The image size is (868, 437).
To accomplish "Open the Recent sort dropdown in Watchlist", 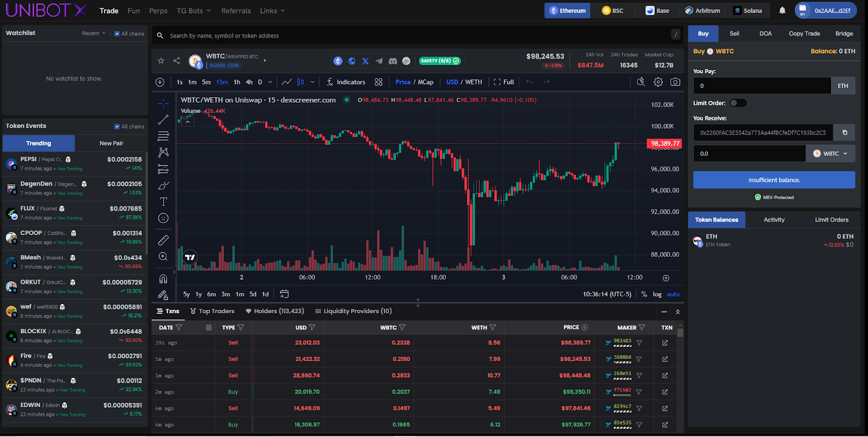I will 93,34.
